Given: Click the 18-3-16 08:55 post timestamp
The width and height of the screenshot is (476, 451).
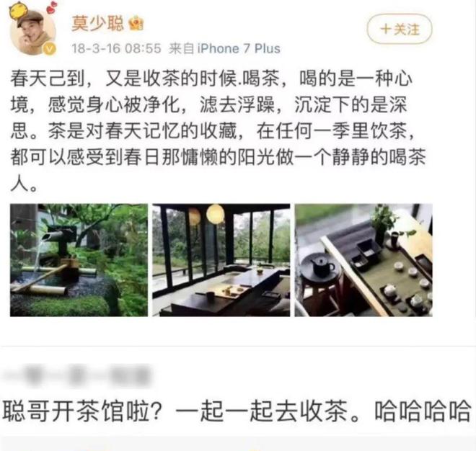Looking at the screenshot, I should pos(116,48).
